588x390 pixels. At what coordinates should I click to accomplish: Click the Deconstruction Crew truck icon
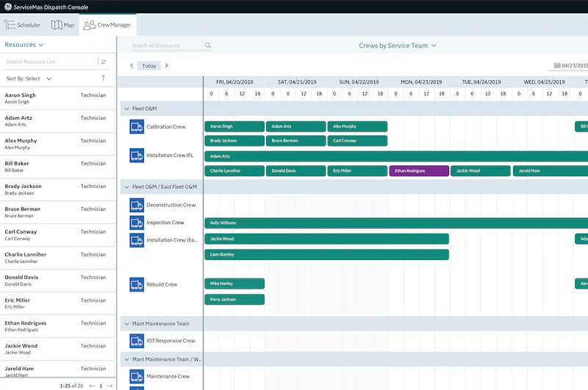pyautogui.click(x=137, y=205)
